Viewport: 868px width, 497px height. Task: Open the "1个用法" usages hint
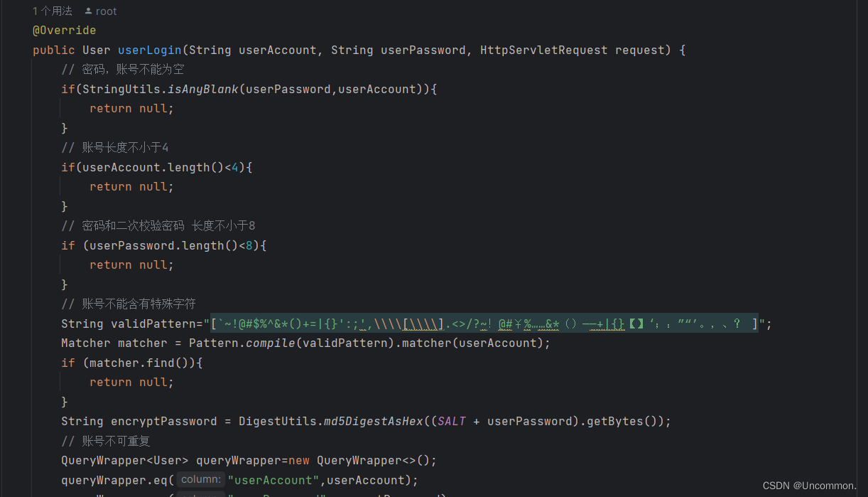(x=53, y=11)
